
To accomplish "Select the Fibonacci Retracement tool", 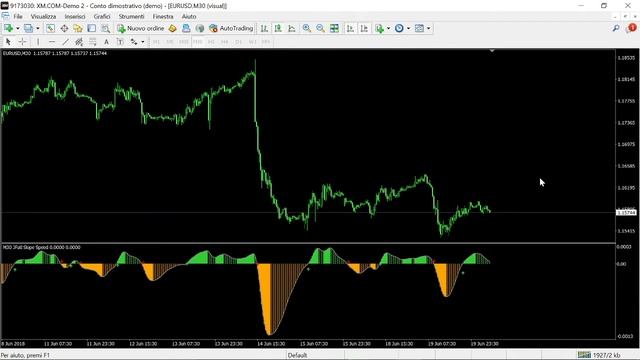I will point(93,42).
